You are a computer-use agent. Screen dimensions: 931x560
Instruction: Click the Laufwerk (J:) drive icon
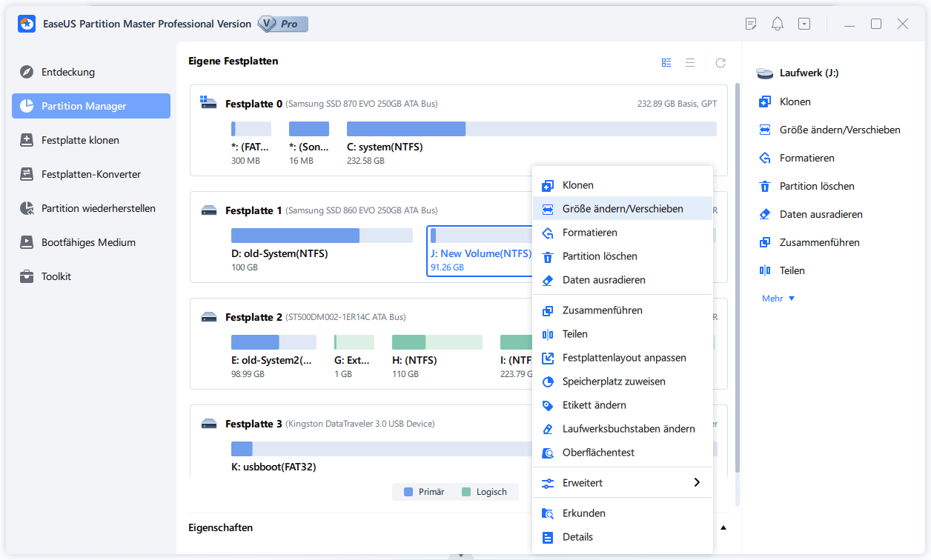[x=764, y=73]
